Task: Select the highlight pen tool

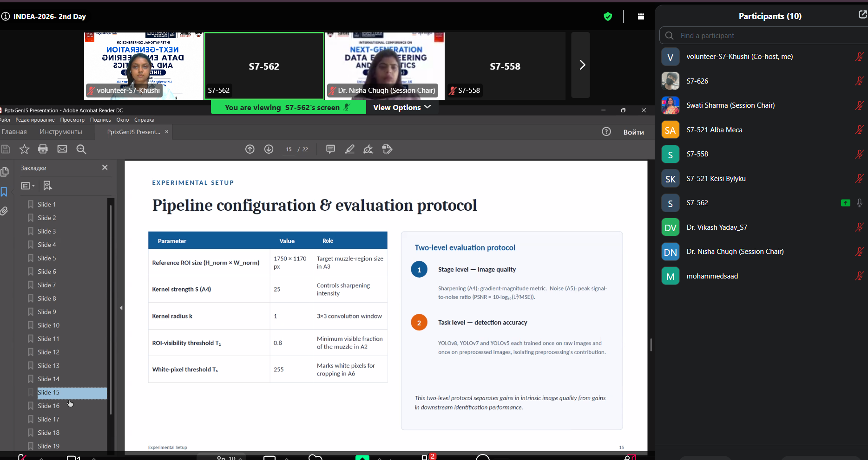Action: pyautogui.click(x=349, y=149)
